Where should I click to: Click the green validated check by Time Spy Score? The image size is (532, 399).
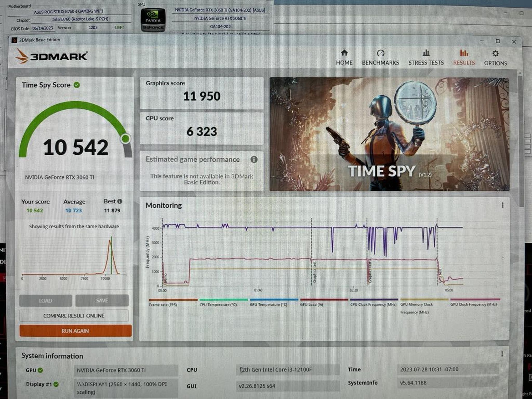point(77,85)
